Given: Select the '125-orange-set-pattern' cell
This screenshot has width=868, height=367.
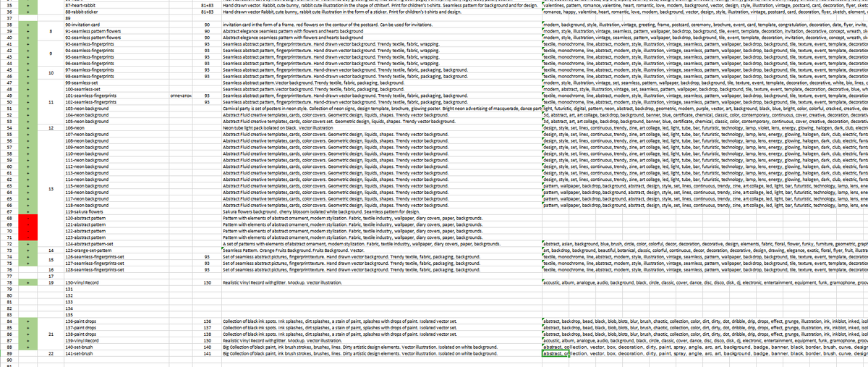Looking at the screenshot, I should point(116,250).
